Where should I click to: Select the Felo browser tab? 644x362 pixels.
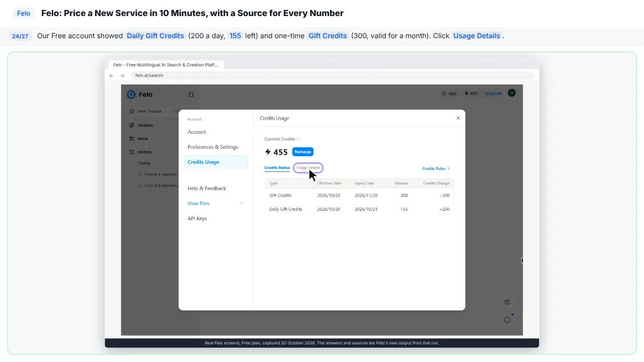[166, 65]
